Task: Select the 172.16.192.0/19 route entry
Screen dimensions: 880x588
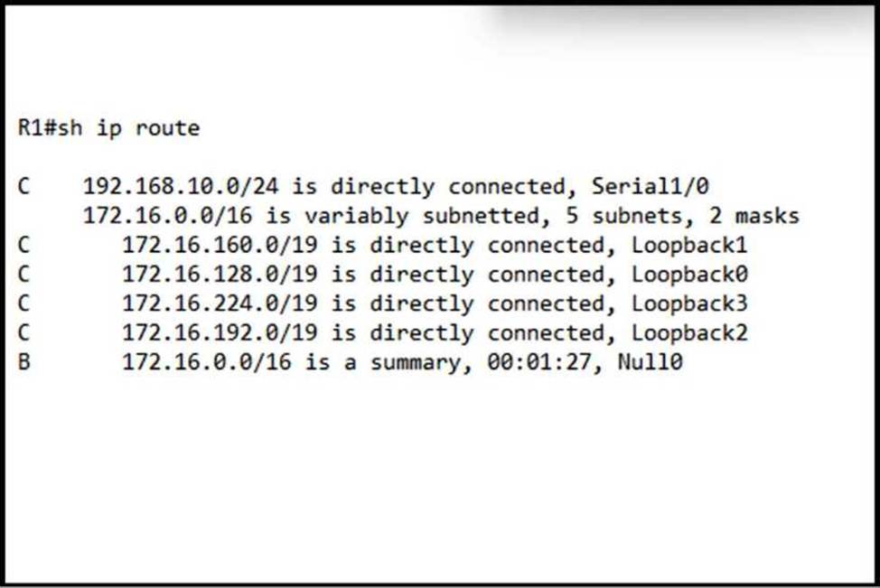Action: [x=220, y=333]
